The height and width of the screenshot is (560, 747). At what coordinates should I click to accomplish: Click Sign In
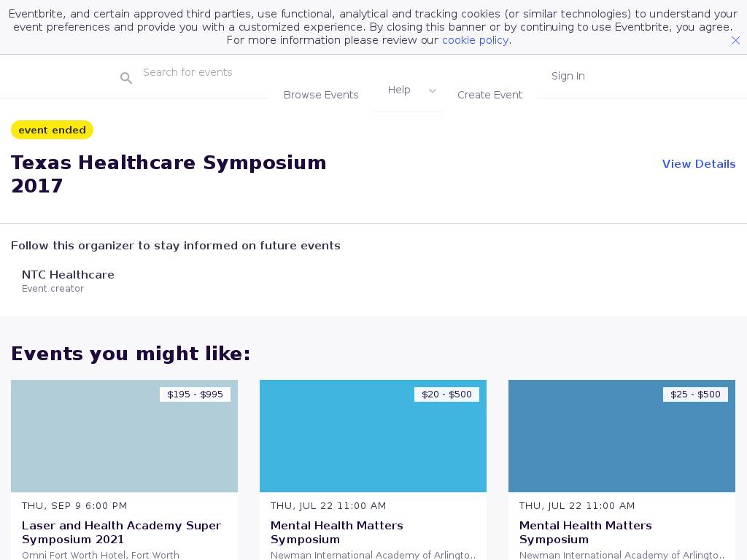tap(568, 76)
